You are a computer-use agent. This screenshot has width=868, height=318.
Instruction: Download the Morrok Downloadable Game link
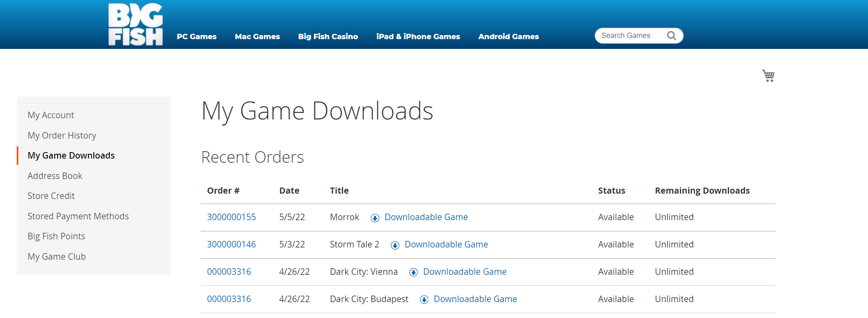(x=426, y=217)
